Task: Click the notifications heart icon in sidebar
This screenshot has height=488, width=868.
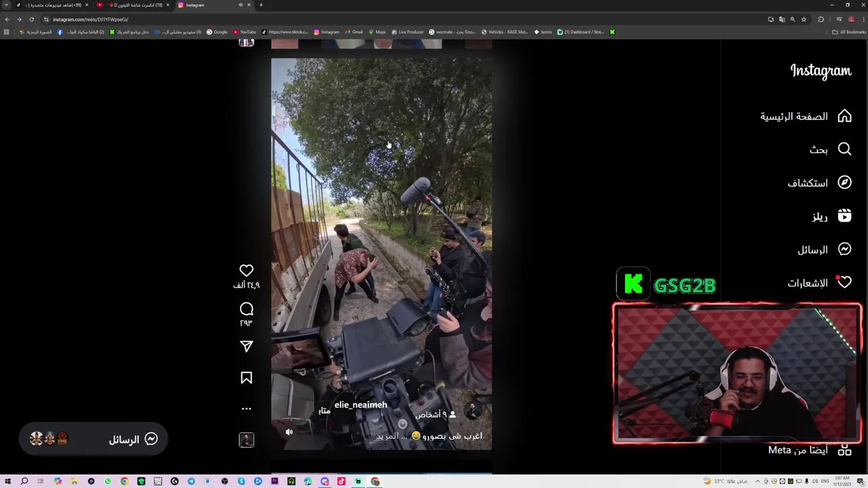Action: point(844,283)
